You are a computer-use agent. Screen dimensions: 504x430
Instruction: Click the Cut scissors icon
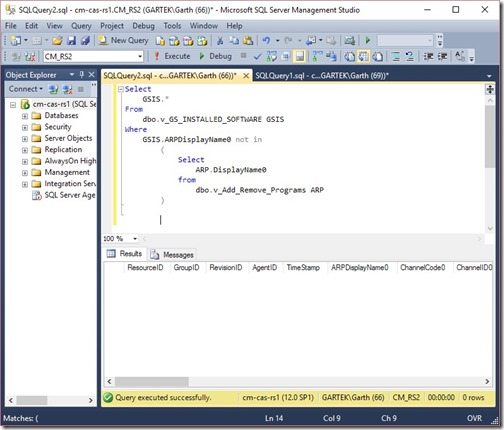[x=220, y=41]
